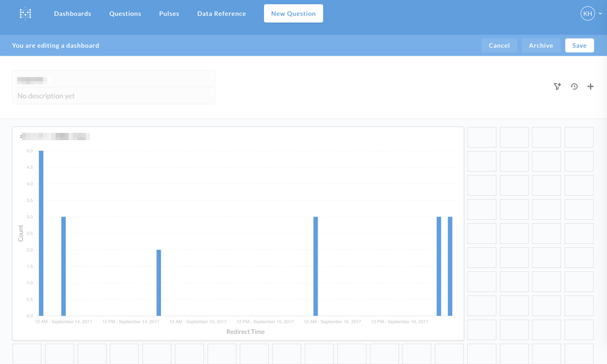Open the Dashboards menu
The image size is (607, 364).
click(x=72, y=13)
